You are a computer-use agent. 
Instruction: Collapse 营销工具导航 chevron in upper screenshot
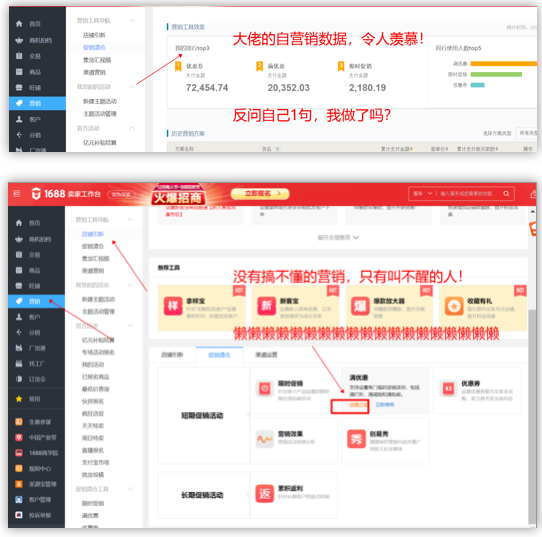pos(132,20)
